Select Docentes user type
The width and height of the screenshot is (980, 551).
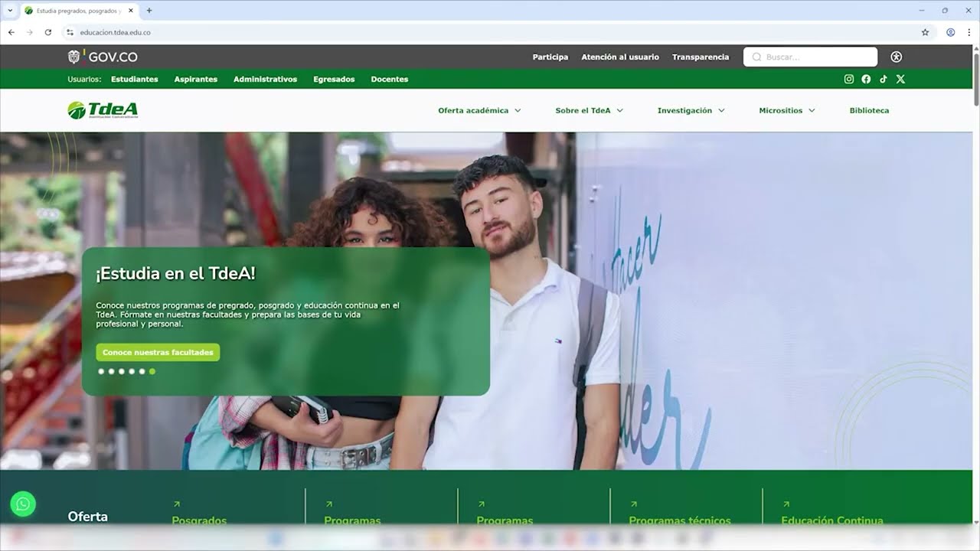[x=390, y=79]
